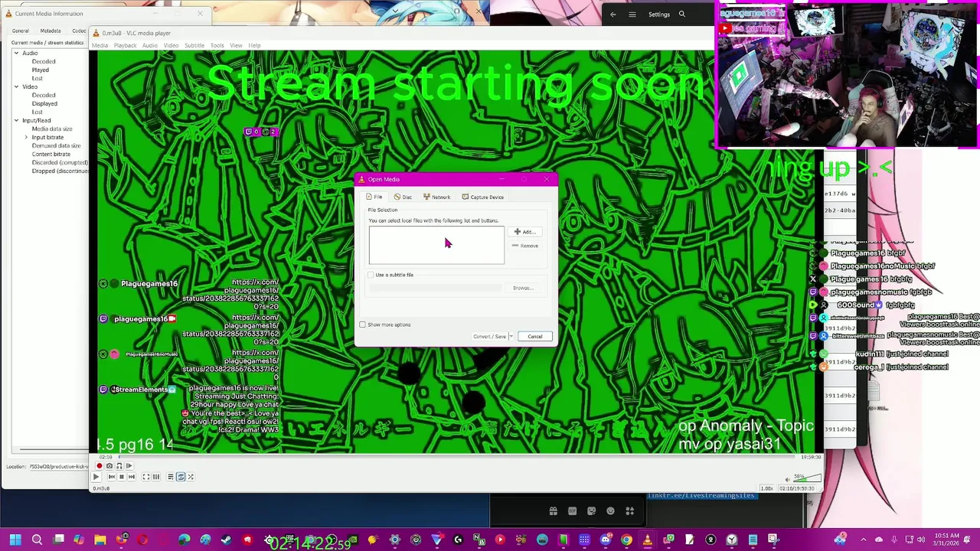
Task: Open the VLC Tools menu
Action: coord(217,45)
